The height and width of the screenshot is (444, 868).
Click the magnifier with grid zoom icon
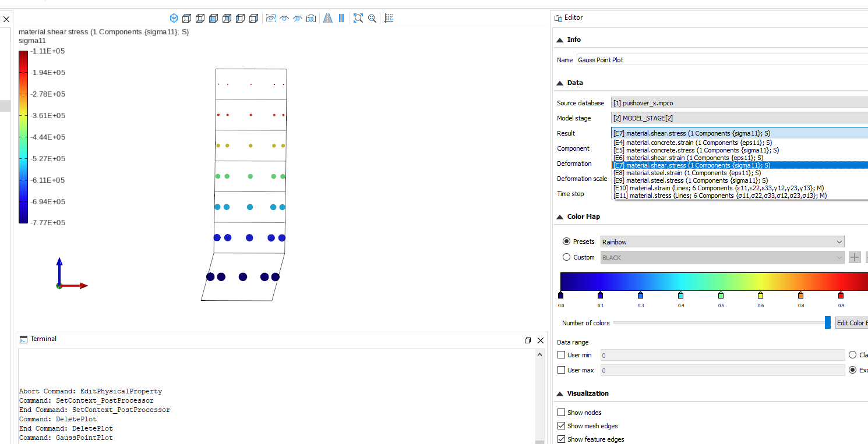point(372,18)
